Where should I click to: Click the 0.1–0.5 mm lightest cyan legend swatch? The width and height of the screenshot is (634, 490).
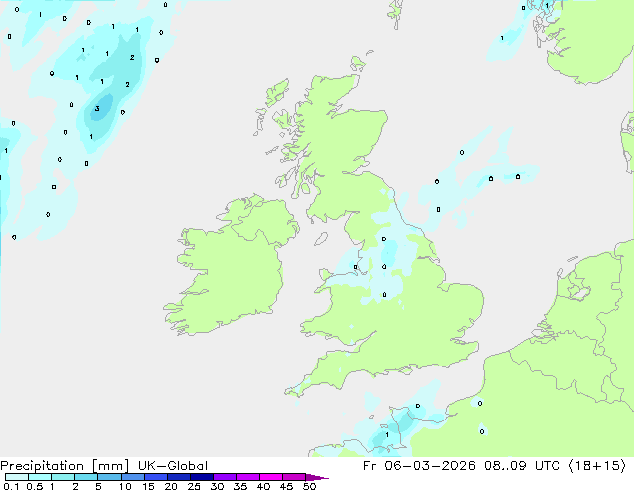[17, 477]
